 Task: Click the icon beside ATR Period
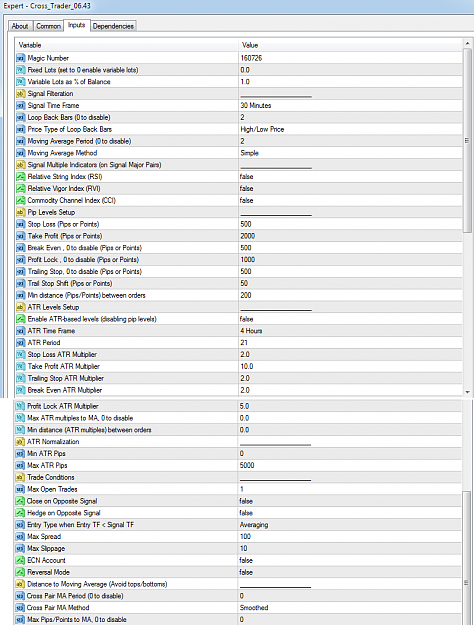point(21,343)
